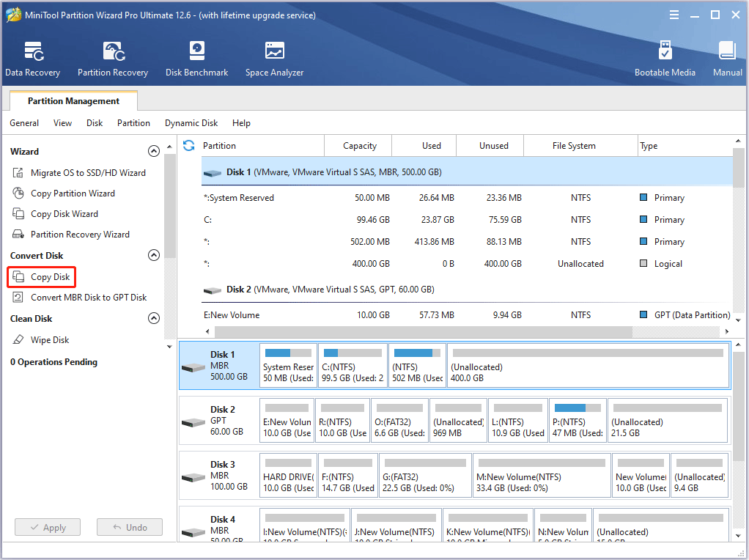Image resolution: width=749 pixels, height=560 pixels.
Task: Select the Partition Management tab
Action: [x=73, y=101]
